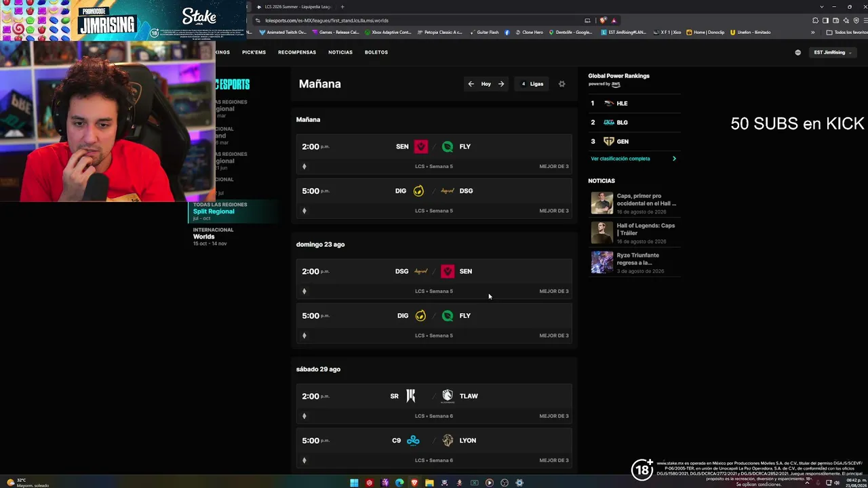The height and width of the screenshot is (488, 868).
Task: Select Split Regional in the sidebar
Action: click(x=233, y=211)
